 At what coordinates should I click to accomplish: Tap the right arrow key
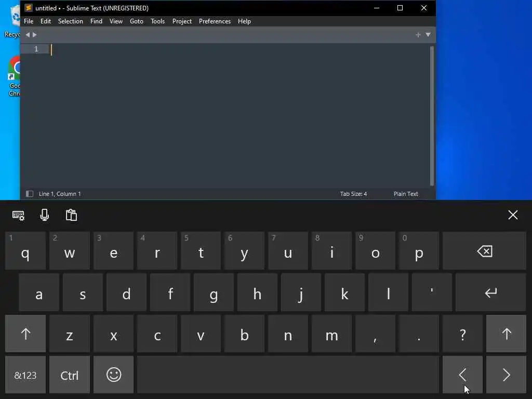click(x=506, y=375)
